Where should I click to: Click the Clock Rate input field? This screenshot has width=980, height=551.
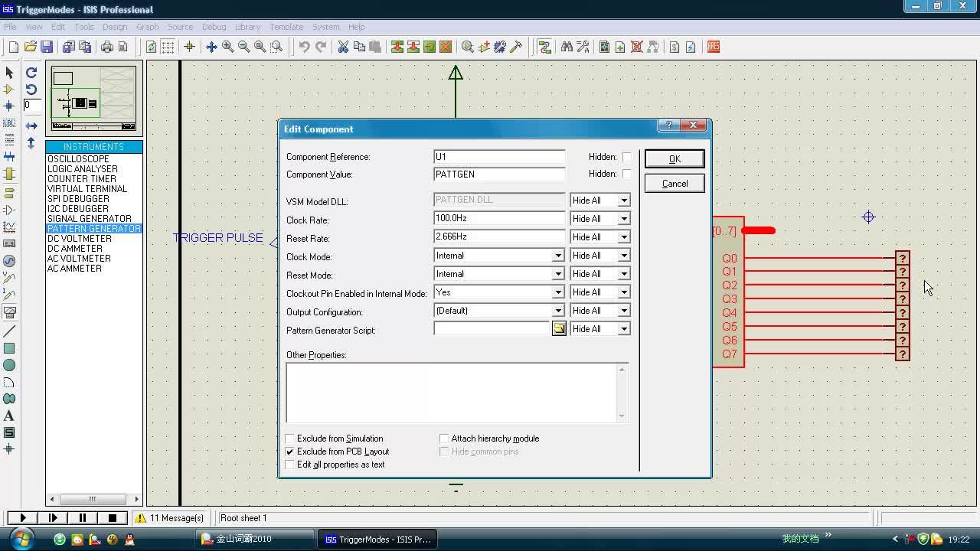[499, 219]
